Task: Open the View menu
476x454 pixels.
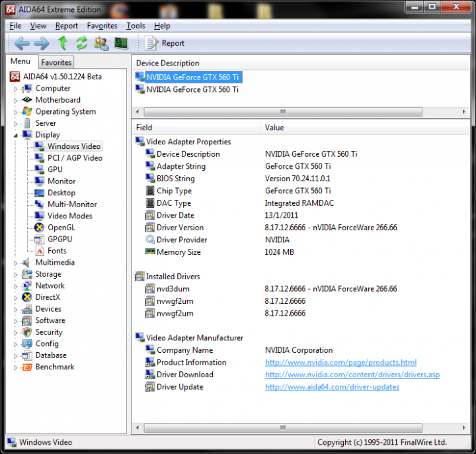Action: click(38, 26)
